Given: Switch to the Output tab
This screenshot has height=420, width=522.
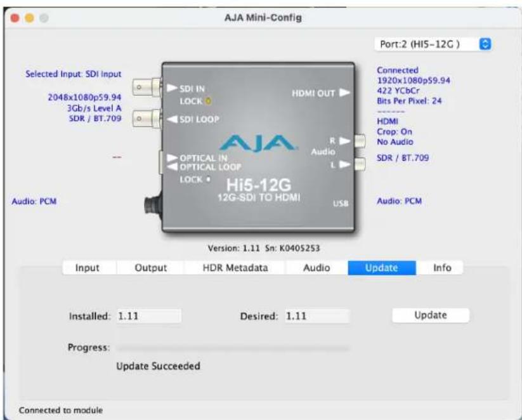Looking at the screenshot, I should [x=150, y=268].
